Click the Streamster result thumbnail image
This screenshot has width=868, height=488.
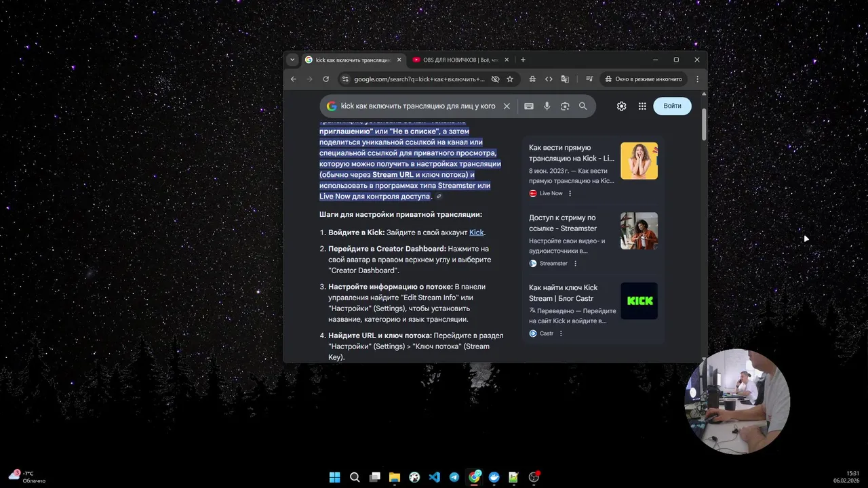point(639,231)
